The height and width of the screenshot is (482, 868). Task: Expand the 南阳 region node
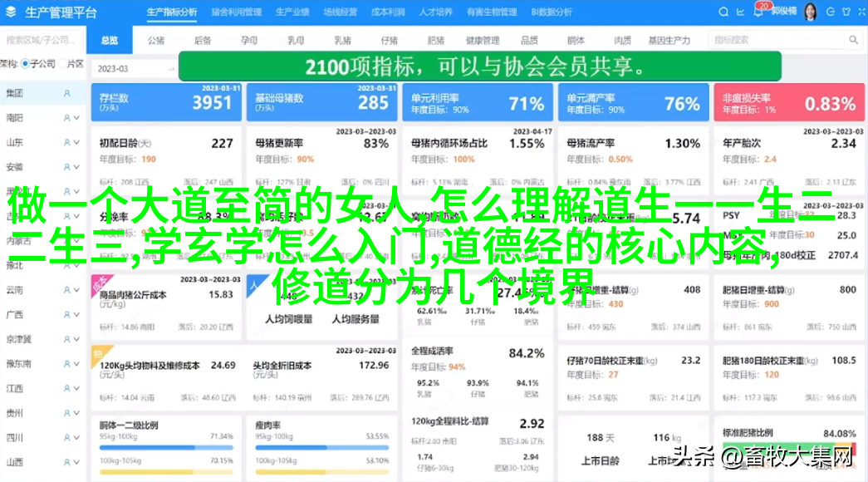coord(76,119)
